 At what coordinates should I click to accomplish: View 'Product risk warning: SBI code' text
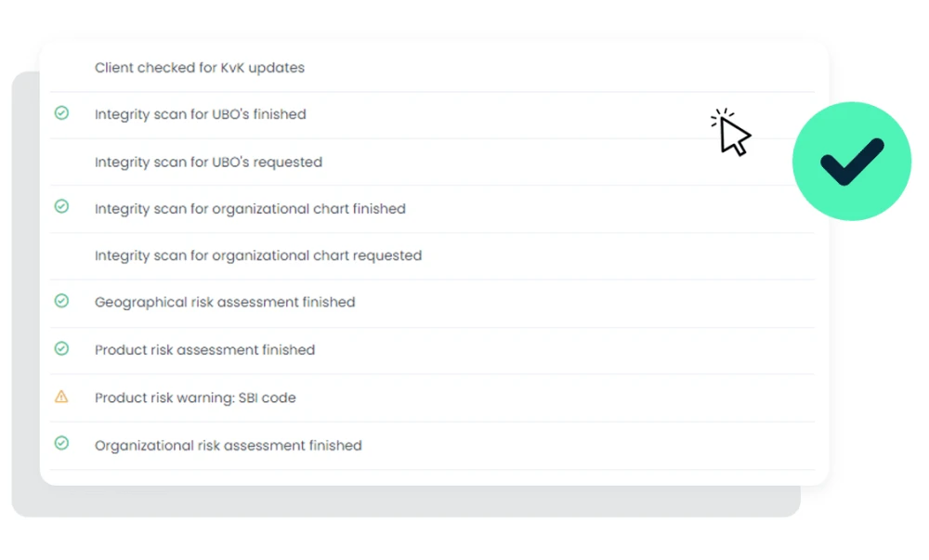pyautogui.click(x=195, y=397)
